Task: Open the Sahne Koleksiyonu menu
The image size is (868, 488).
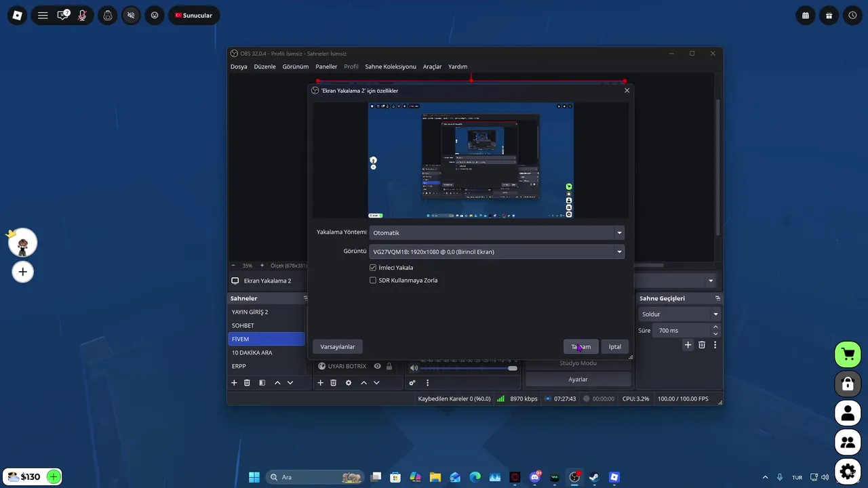Action: (391, 66)
